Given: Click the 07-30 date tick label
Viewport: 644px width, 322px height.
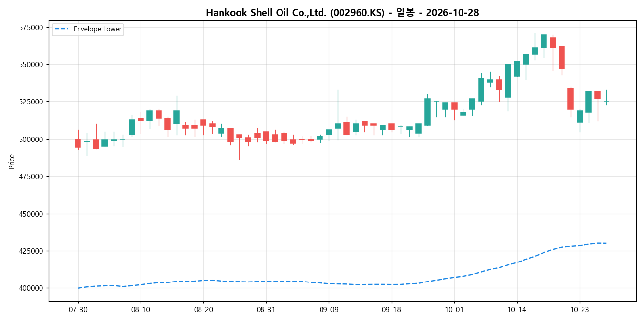Looking at the screenshot, I should 78,309.
